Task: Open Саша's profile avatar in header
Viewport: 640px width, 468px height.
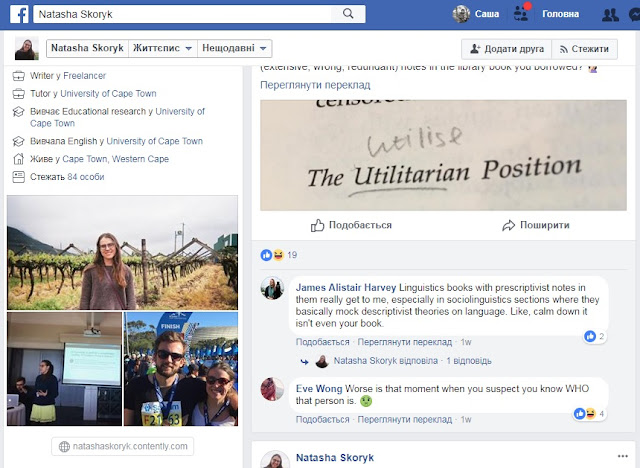Action: [x=461, y=14]
